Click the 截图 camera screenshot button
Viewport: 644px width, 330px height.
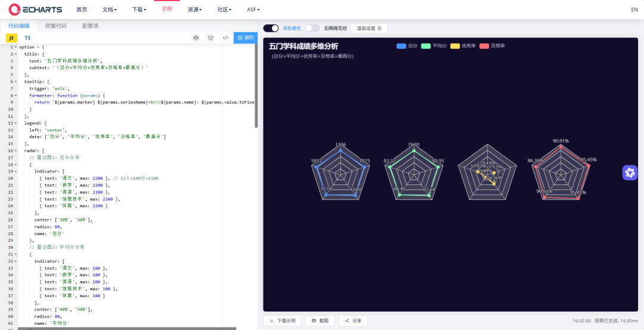coord(320,320)
